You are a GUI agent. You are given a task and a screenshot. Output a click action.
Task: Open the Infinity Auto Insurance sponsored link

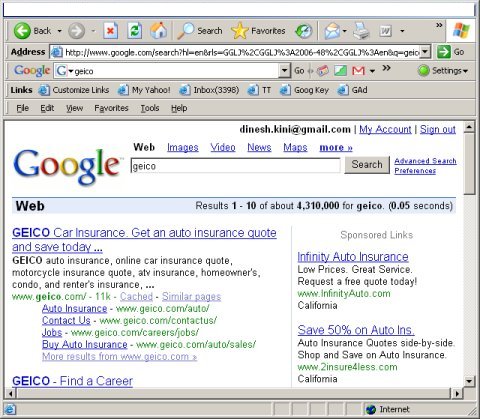pyautogui.click(x=353, y=257)
